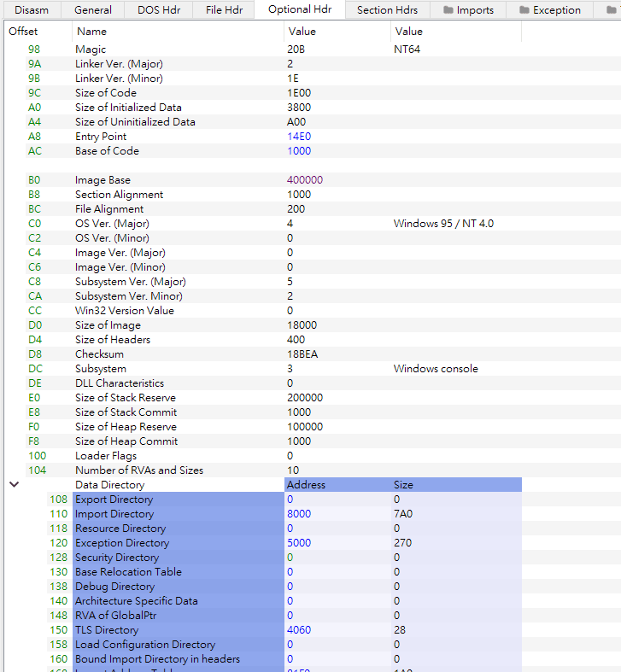Click the DLL Characteristics row name
The height and width of the screenshot is (672, 621).
pyautogui.click(x=120, y=383)
